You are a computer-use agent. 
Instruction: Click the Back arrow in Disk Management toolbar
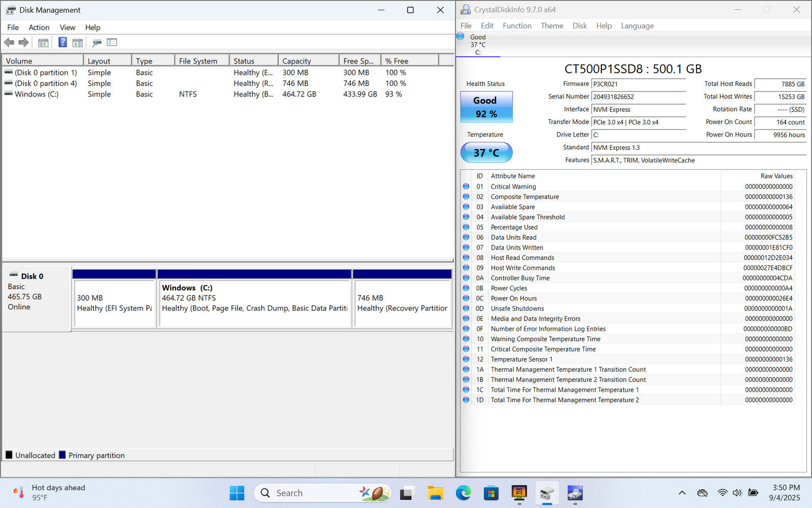[9, 43]
